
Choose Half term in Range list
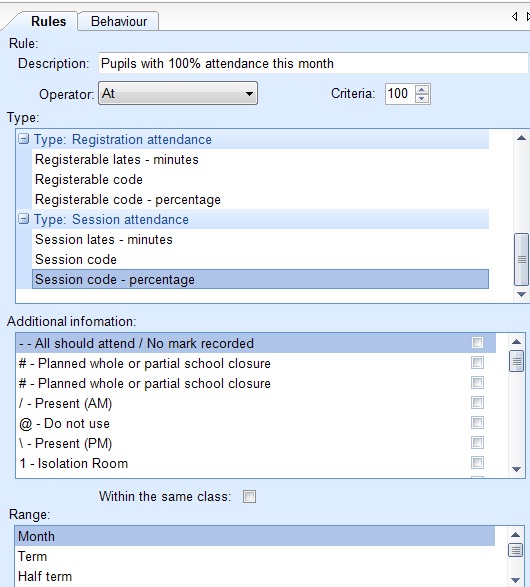(x=45, y=576)
